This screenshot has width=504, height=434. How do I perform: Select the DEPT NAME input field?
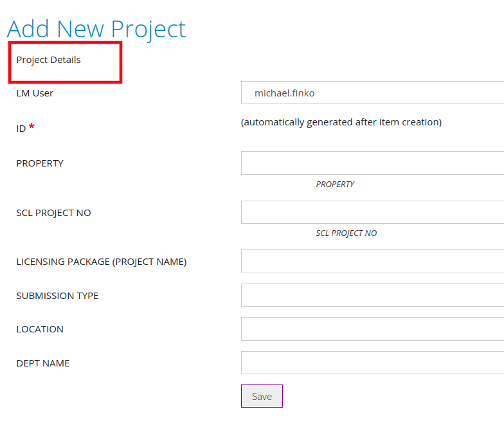[373, 363]
